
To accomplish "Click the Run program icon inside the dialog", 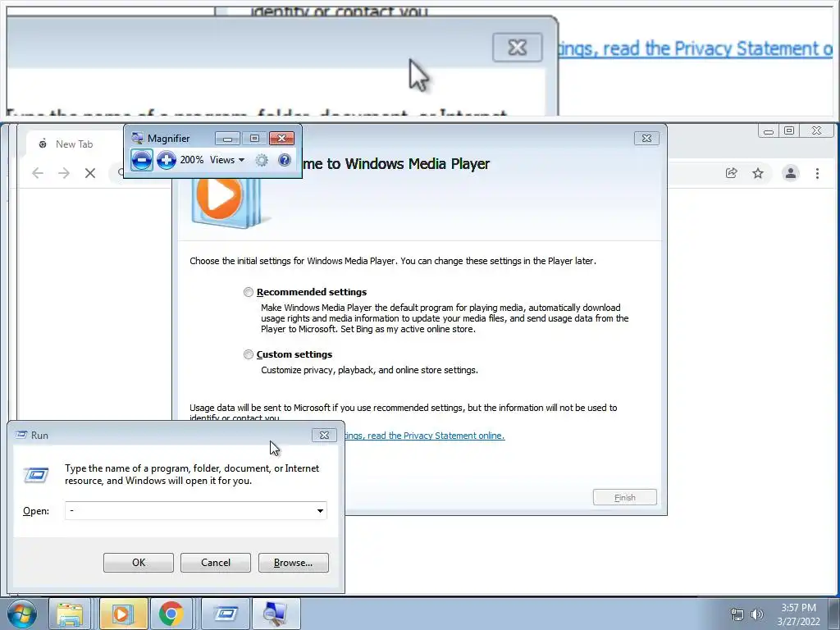I will click(36, 475).
